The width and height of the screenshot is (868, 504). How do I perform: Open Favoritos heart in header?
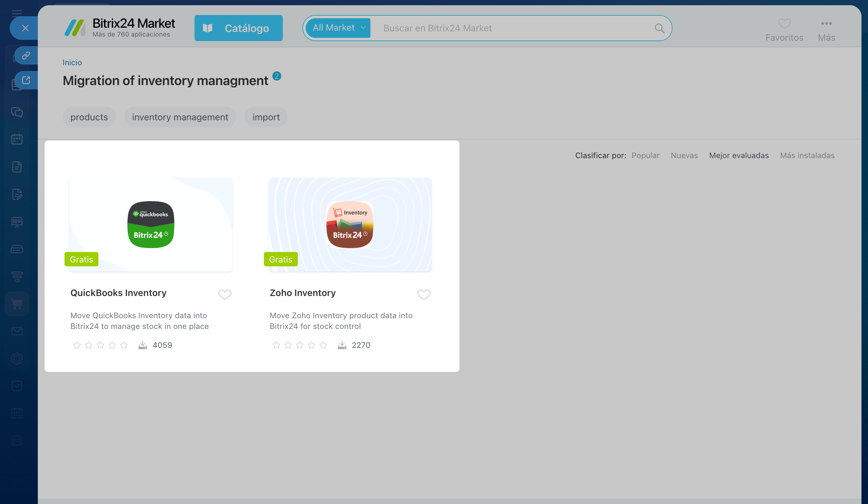click(x=784, y=30)
